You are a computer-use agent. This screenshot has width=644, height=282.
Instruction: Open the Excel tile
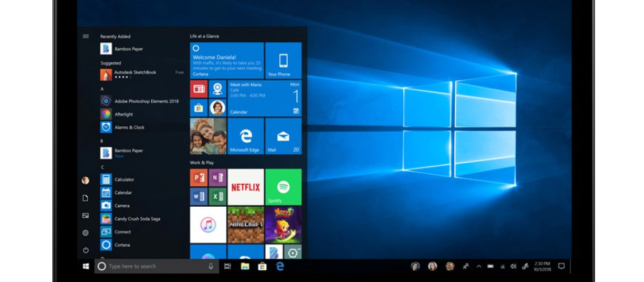(x=217, y=197)
